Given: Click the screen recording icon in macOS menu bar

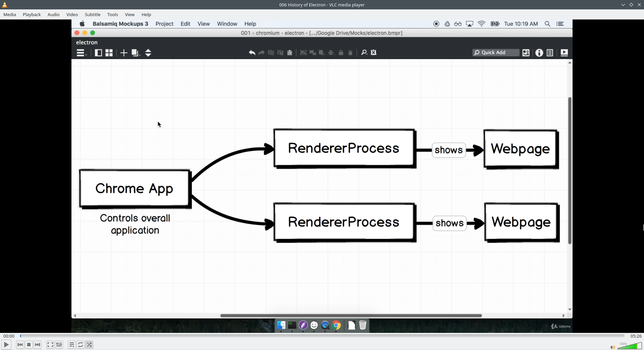Looking at the screenshot, I should [x=436, y=24].
